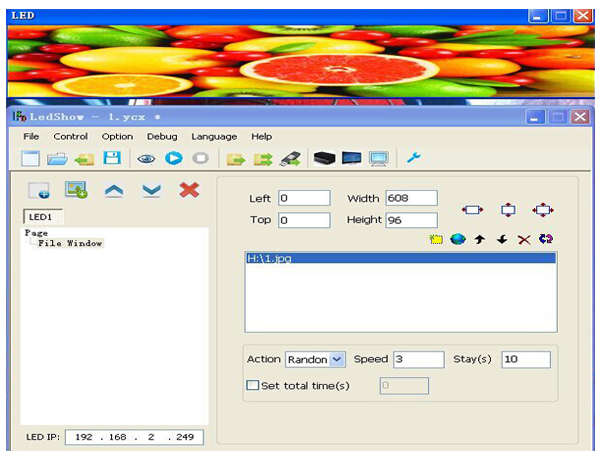600x472 pixels.
Task: Click the Width input field
Action: click(410, 198)
